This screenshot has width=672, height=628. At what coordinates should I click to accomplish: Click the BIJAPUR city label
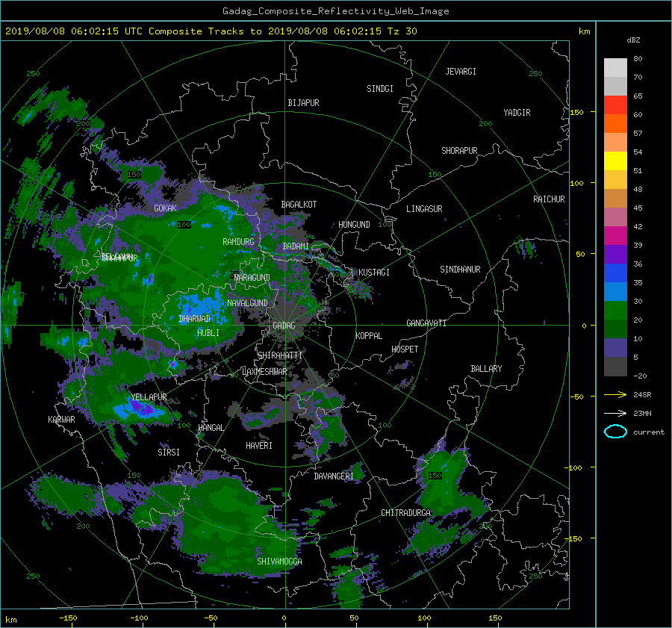click(303, 103)
